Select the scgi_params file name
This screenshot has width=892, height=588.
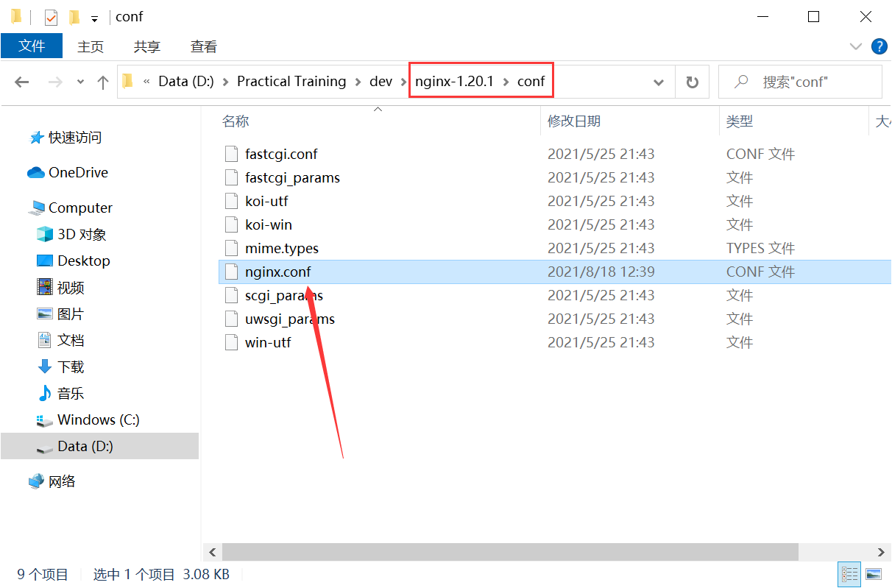click(x=284, y=295)
